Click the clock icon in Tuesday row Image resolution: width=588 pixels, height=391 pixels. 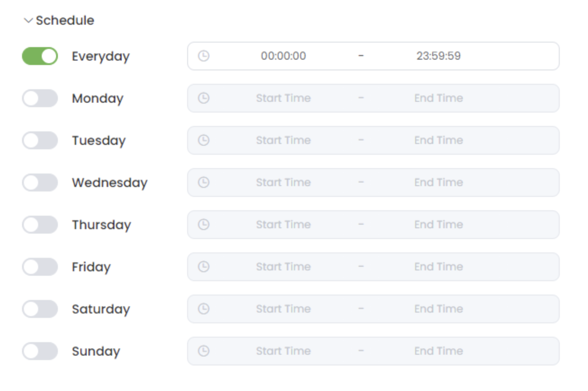pyautogui.click(x=204, y=140)
